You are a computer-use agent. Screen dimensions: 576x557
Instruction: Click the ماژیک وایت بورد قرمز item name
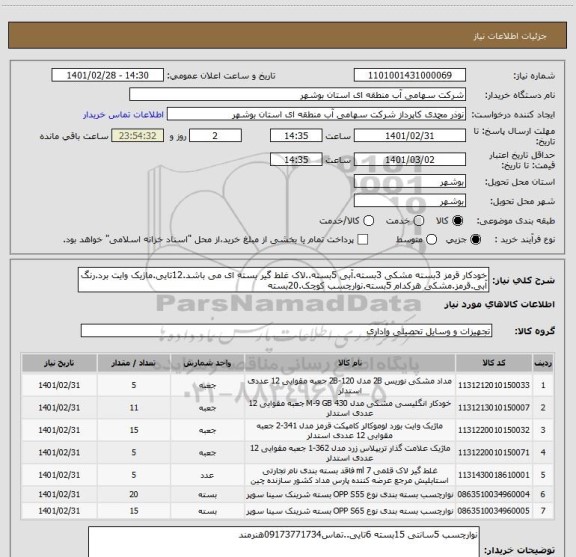tap(350, 430)
